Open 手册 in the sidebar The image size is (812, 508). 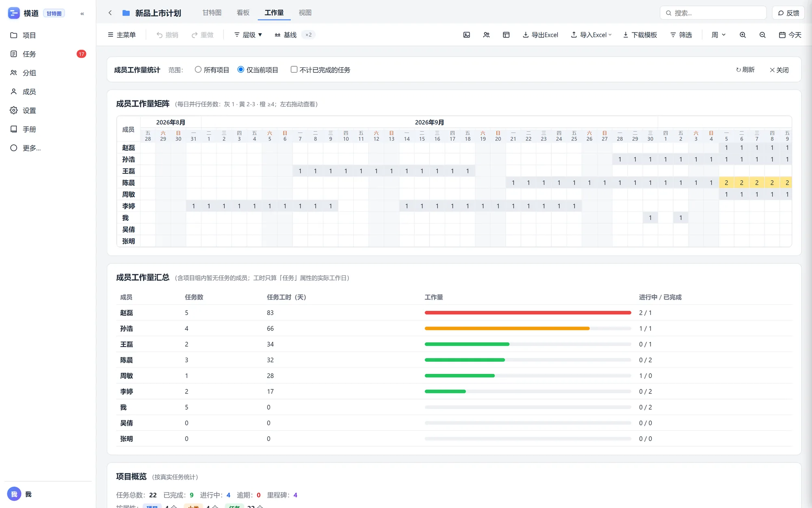coord(48,129)
